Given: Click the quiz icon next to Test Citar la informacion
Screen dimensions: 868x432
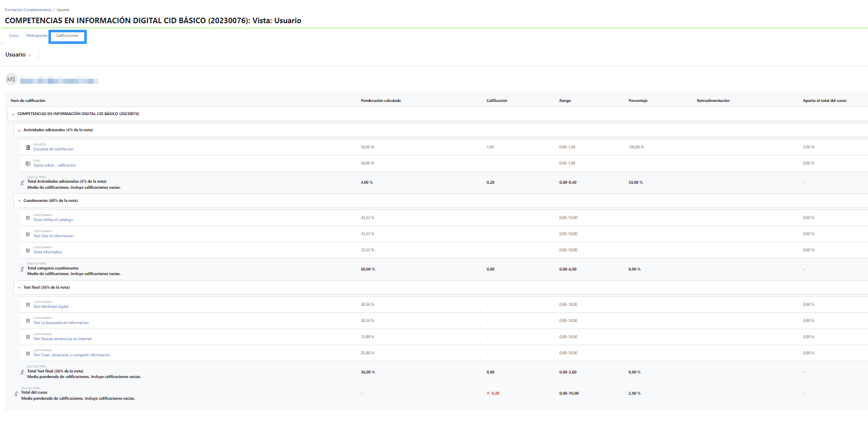Looking at the screenshot, I should pyautogui.click(x=28, y=234).
